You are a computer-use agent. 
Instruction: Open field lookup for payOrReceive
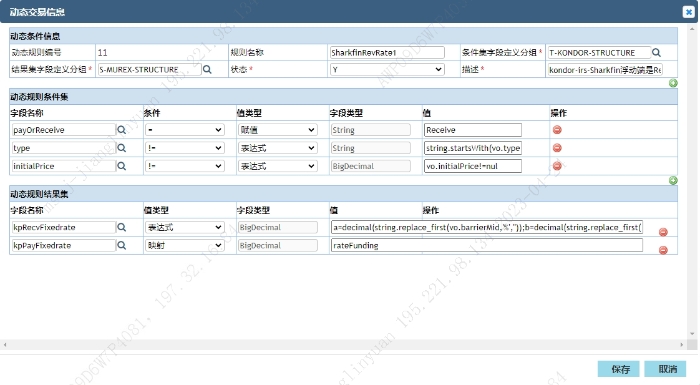point(121,130)
